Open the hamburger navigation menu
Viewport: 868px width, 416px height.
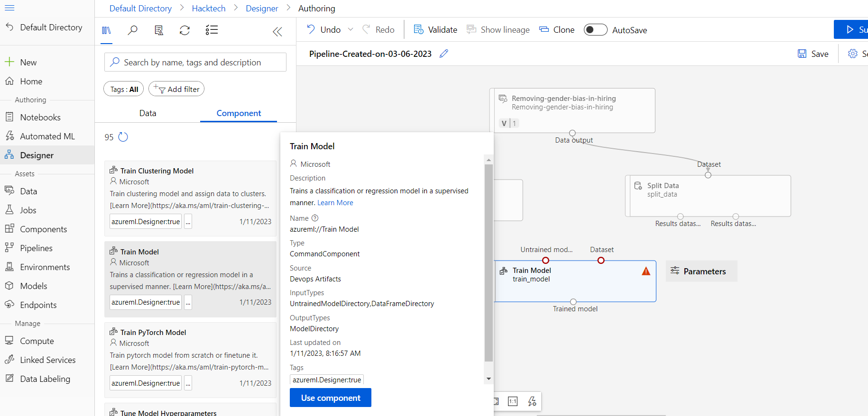point(9,8)
